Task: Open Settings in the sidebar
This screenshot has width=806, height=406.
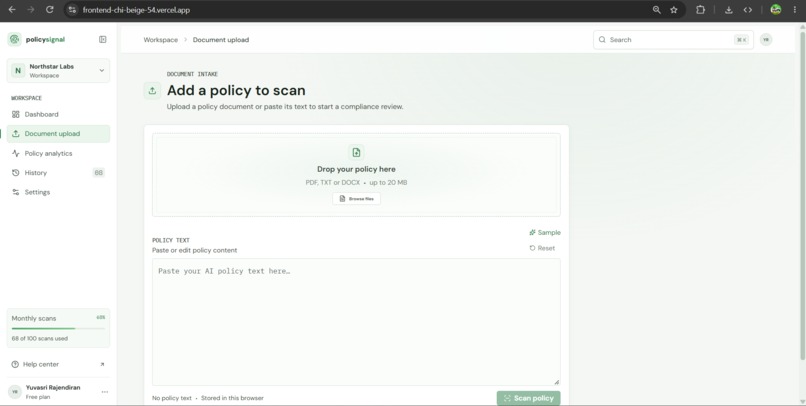Action: pos(58,192)
